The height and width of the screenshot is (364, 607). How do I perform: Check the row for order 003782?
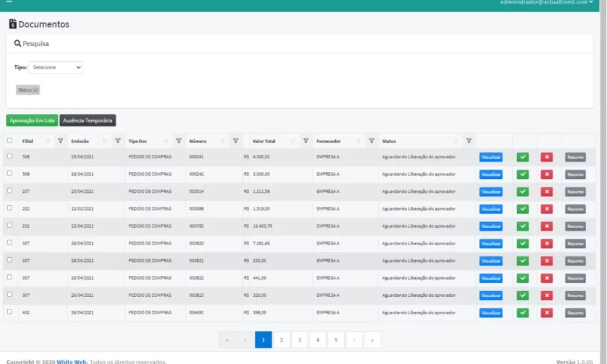click(x=10, y=225)
